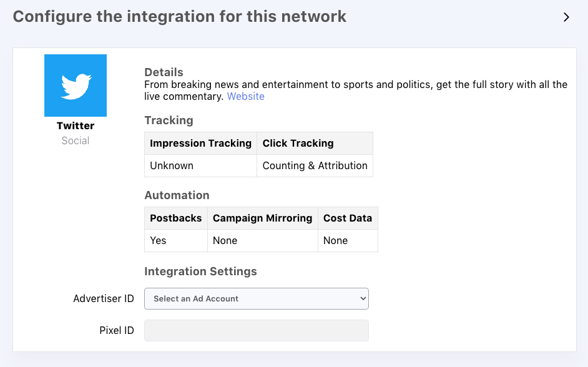This screenshot has width=588, height=367.
Task: Expand the chevron arrow beside the page title
Action: [x=566, y=17]
